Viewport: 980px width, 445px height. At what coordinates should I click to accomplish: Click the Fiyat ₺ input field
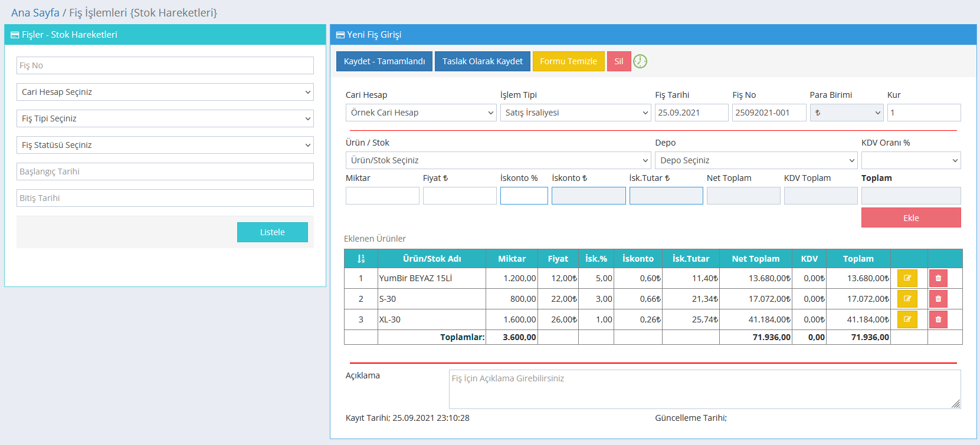(x=460, y=196)
